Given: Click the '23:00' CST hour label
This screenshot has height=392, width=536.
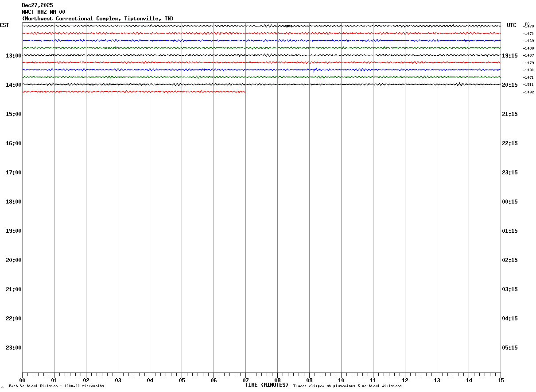Looking at the screenshot, I should (13, 348).
